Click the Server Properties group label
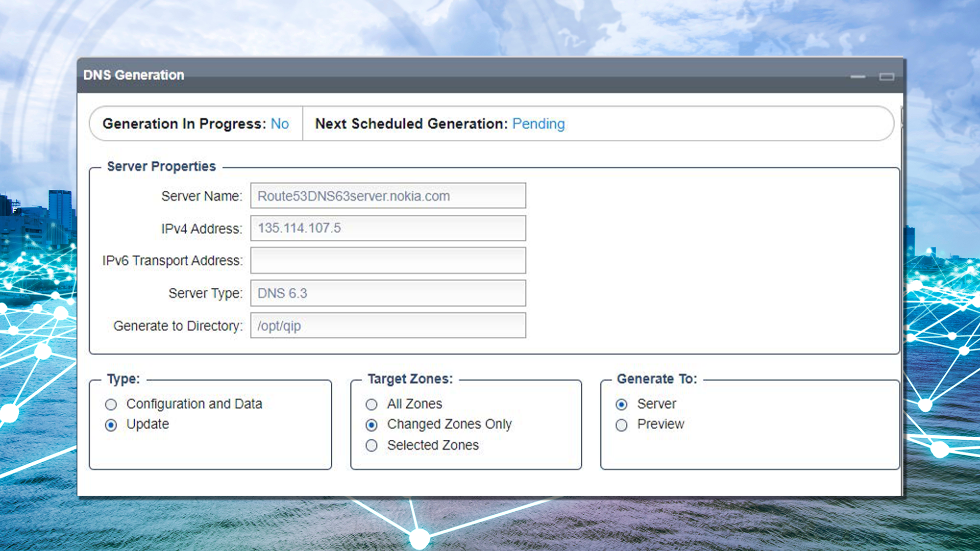The height and width of the screenshot is (551, 980). 161,167
